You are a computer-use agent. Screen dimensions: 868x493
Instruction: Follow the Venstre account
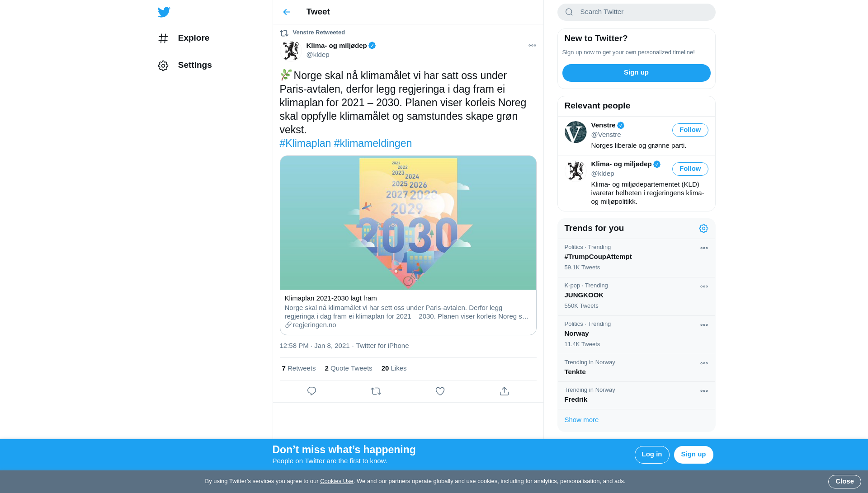(690, 130)
